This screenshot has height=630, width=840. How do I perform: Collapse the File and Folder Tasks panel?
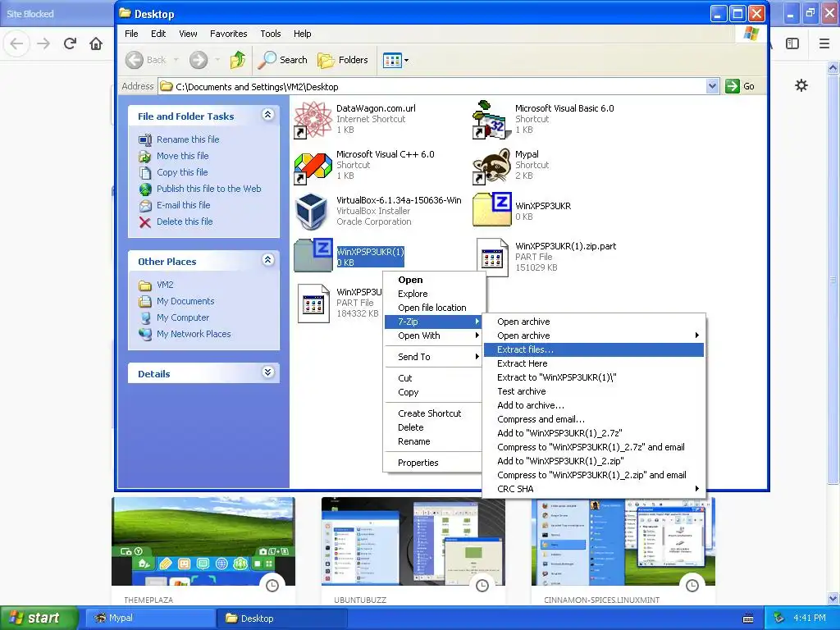[268, 115]
